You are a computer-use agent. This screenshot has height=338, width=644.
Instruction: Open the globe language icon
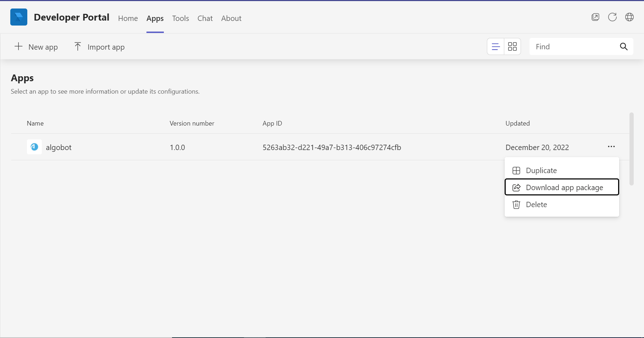coord(629,17)
